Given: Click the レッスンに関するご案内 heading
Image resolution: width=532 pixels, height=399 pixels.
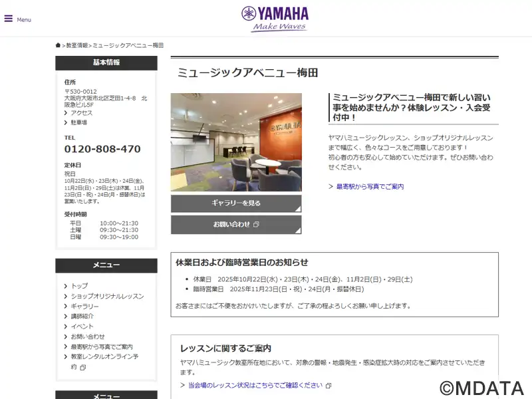Looking at the screenshot, I should (225, 348).
